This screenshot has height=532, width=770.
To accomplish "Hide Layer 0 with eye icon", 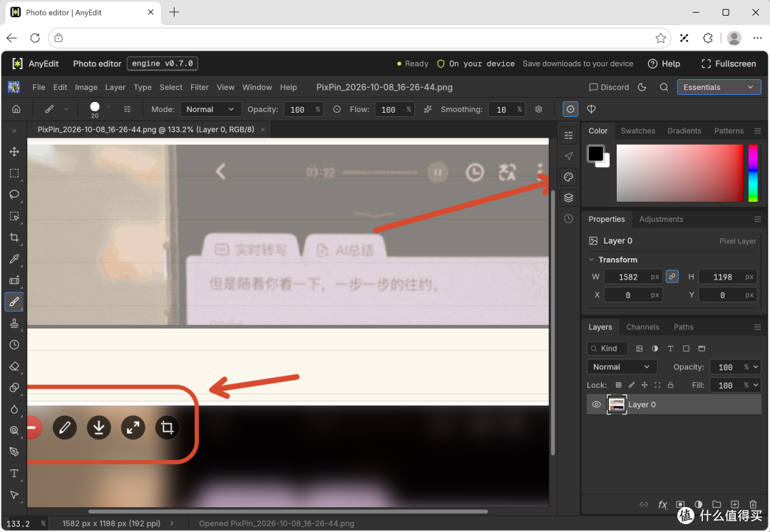I will pyautogui.click(x=596, y=404).
